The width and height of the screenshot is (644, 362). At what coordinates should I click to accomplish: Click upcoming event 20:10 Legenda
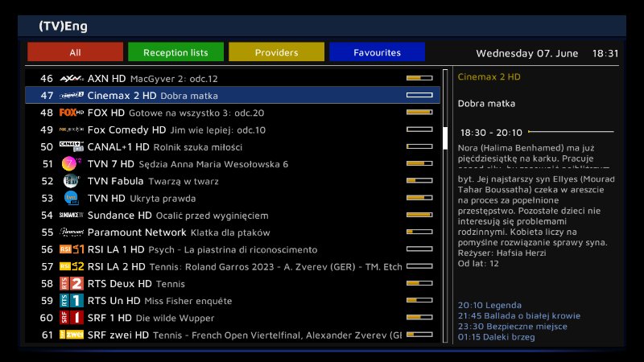click(489, 305)
